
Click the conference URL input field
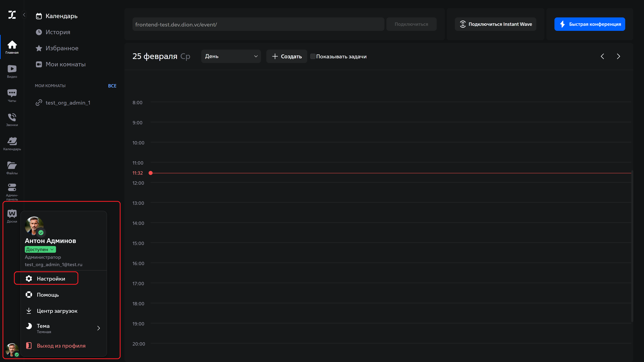(x=258, y=24)
